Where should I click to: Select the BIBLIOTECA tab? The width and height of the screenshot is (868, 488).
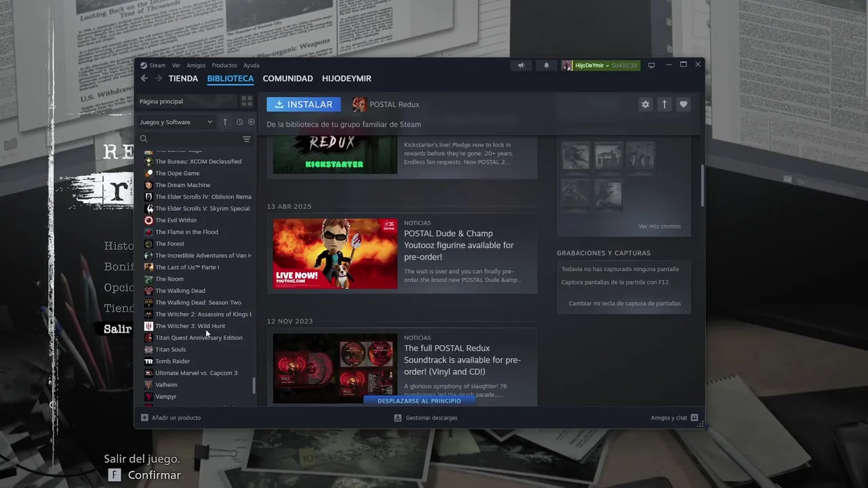(x=231, y=79)
